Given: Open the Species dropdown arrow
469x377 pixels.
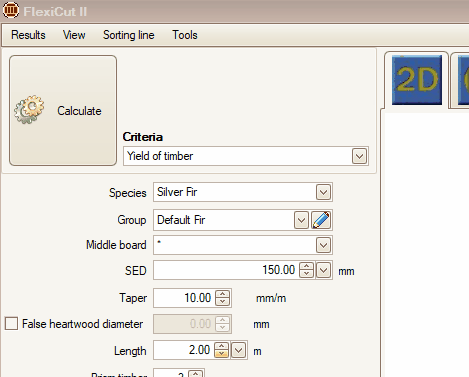Looking at the screenshot, I should pyautogui.click(x=323, y=192).
